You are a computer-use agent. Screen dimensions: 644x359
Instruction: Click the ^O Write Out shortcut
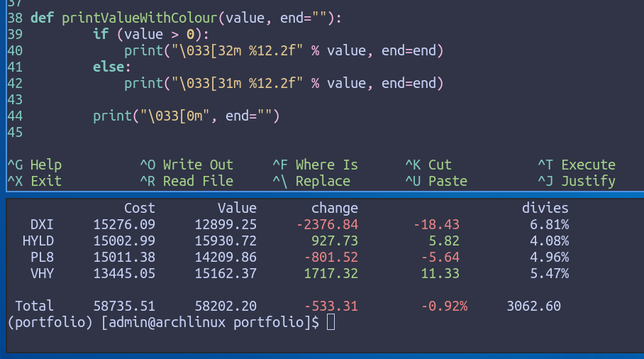(x=187, y=165)
